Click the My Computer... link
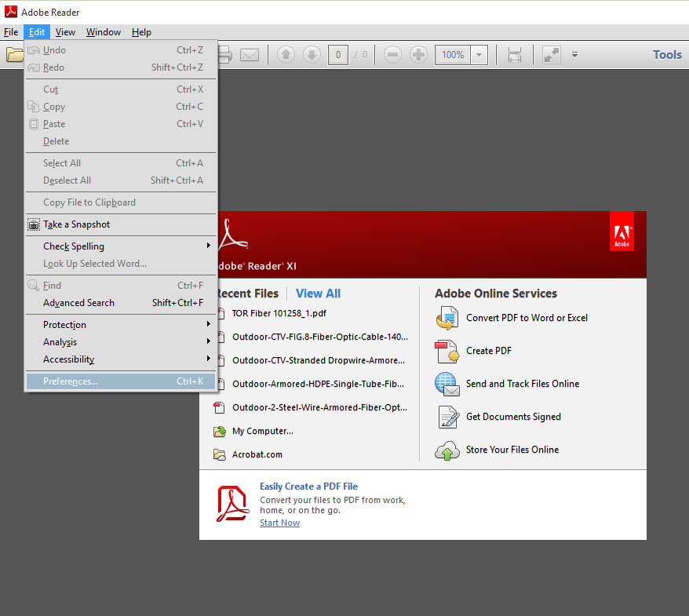 [x=263, y=431]
